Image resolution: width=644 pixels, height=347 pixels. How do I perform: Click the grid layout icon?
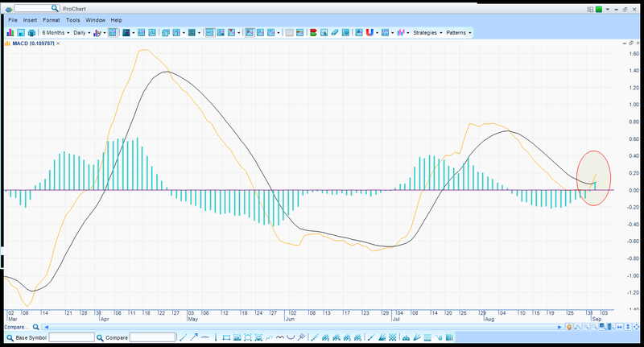pyautogui.click(x=192, y=32)
